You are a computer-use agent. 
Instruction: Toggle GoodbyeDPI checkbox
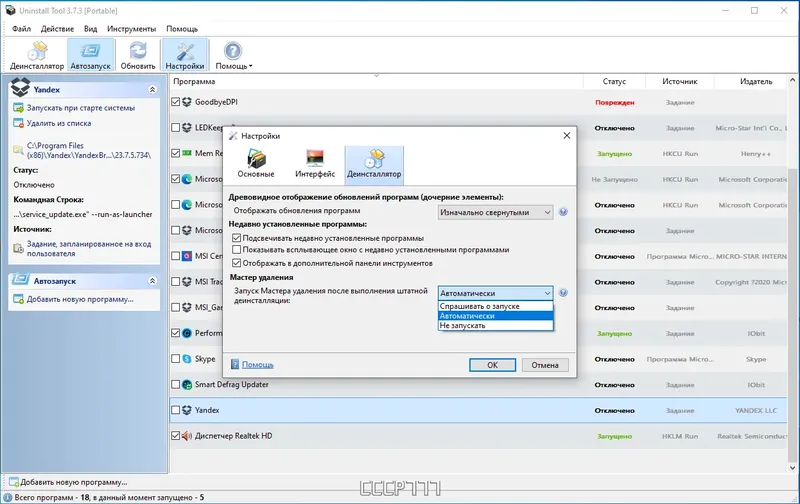(x=176, y=102)
